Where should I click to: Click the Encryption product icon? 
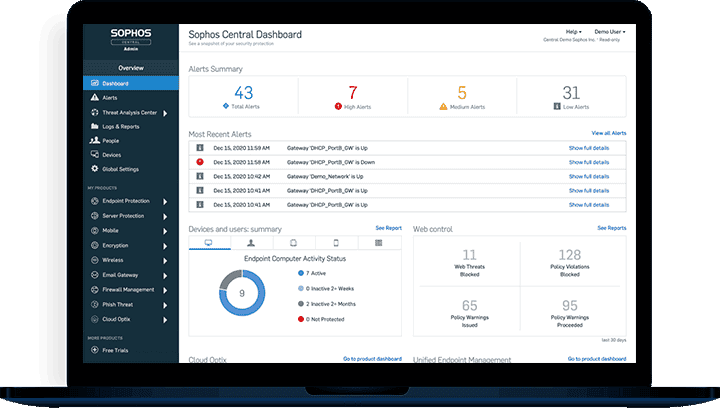pos(95,245)
